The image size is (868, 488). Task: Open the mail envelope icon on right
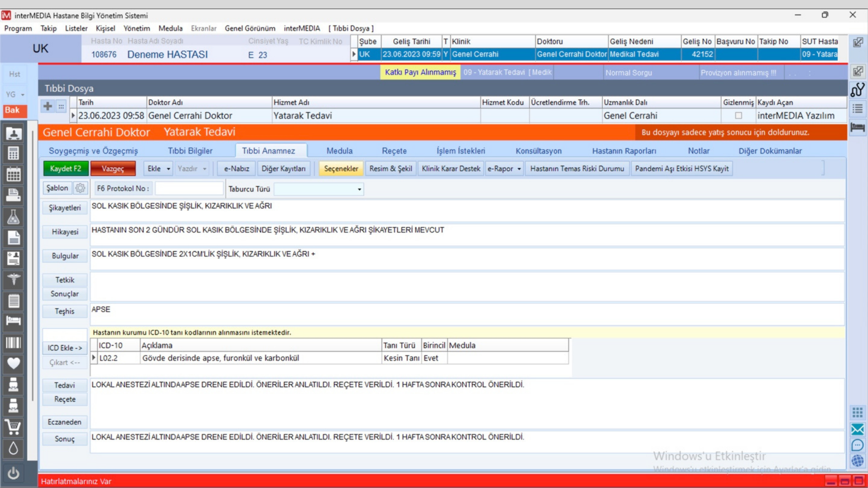coord(858,429)
